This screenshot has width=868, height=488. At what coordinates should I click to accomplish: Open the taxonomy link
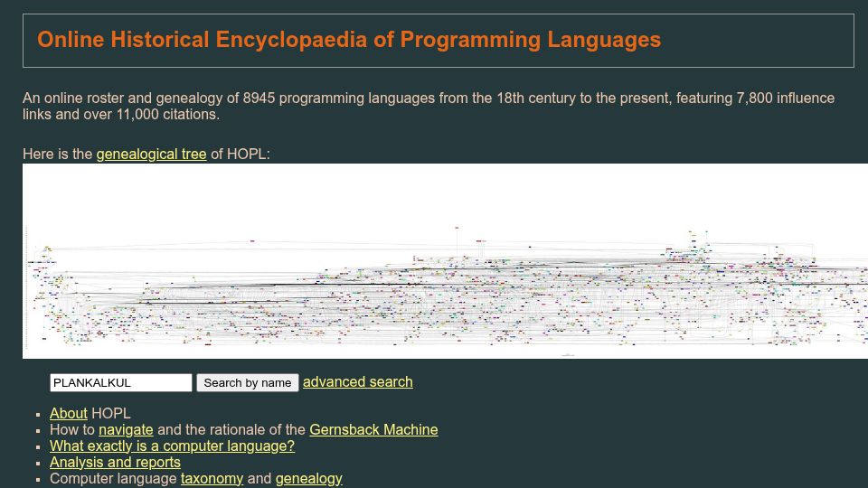click(212, 479)
